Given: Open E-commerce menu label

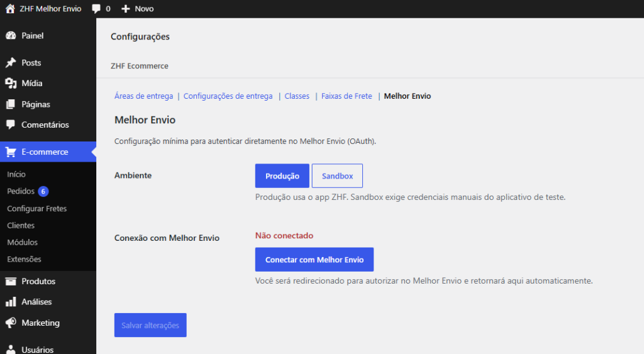Looking at the screenshot, I should coord(45,152).
